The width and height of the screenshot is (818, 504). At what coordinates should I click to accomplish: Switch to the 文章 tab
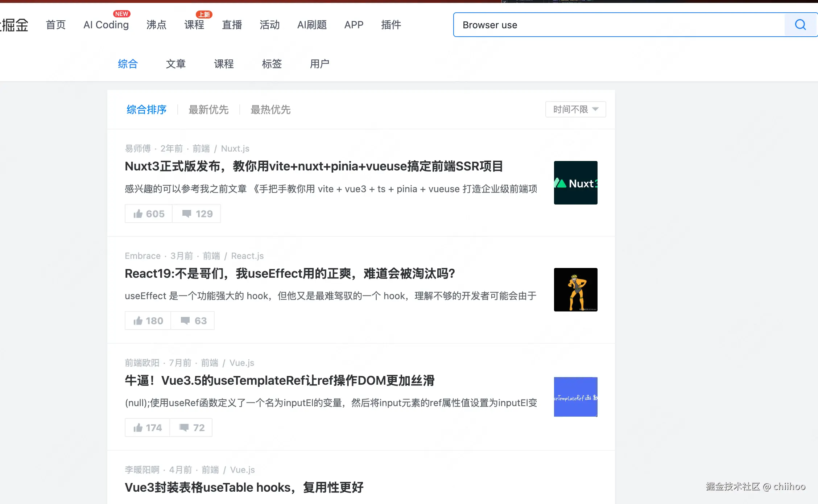pyautogui.click(x=176, y=64)
